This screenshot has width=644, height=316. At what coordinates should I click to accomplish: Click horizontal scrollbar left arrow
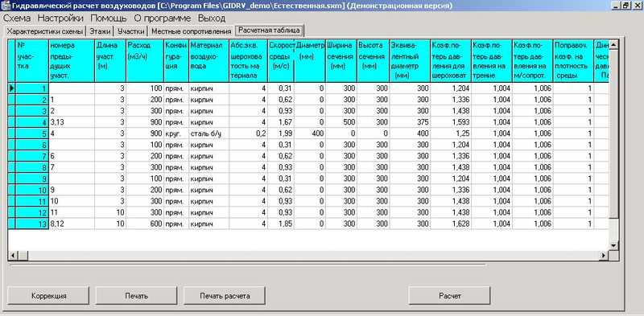click(13, 255)
